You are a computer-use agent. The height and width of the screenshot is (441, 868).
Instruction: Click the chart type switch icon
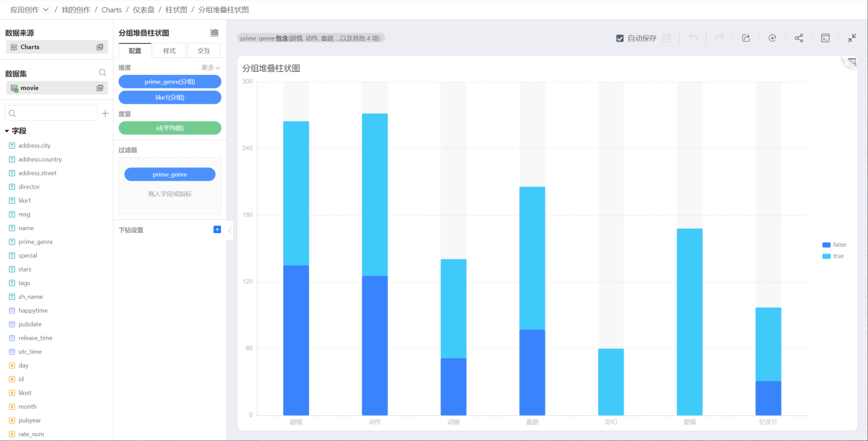point(214,33)
